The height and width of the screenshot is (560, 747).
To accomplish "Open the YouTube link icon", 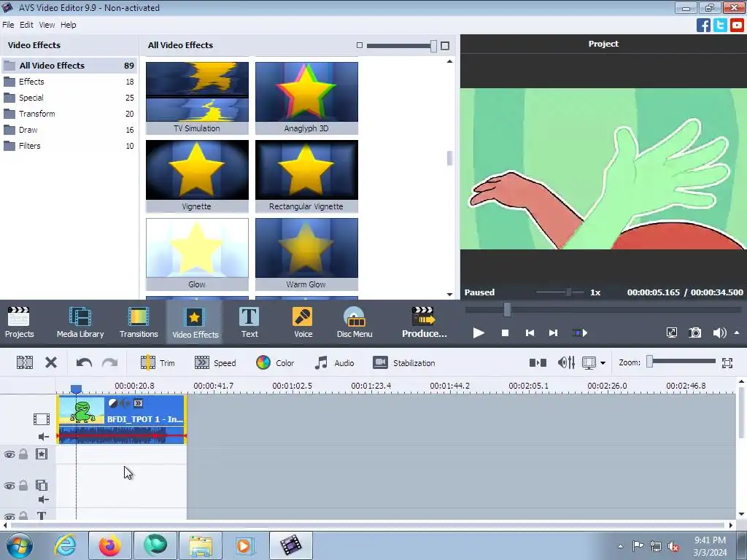I will (x=737, y=25).
